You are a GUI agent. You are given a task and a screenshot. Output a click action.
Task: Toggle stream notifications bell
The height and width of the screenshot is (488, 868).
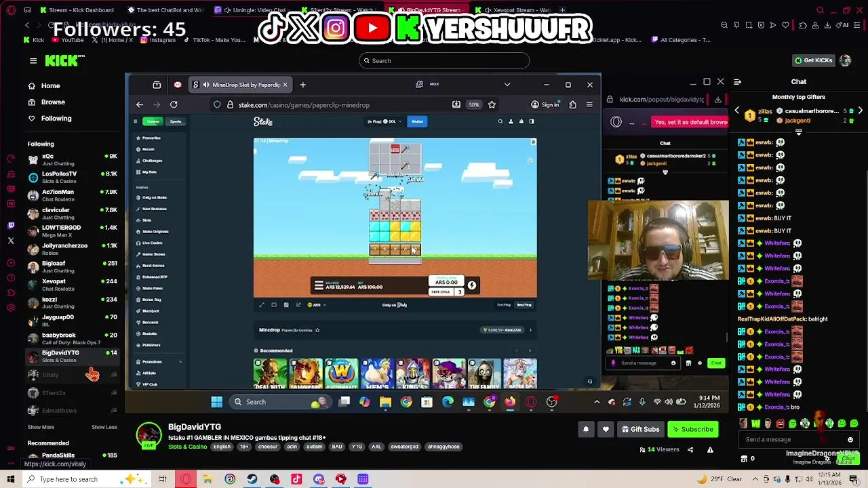coord(586,429)
